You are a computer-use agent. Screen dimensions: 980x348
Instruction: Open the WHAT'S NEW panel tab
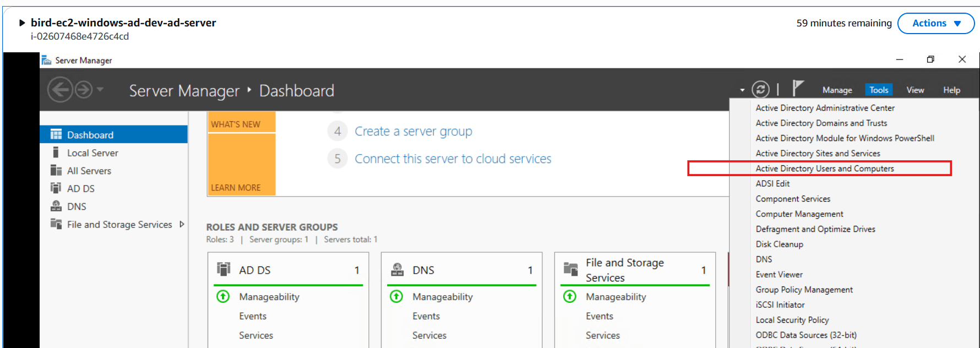(x=242, y=122)
